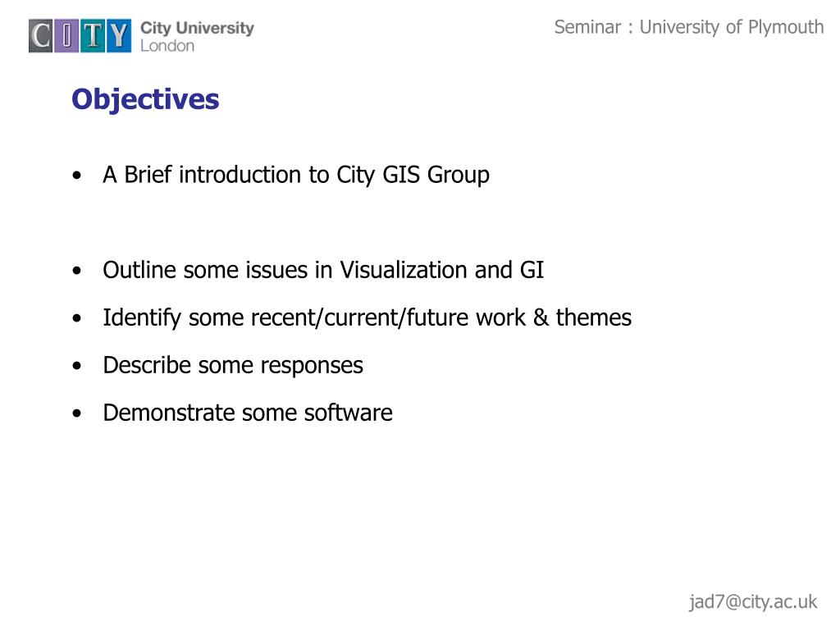This screenshot has width=840, height=630.
Task: Click the bullet dot before Demonstrate some software
Action: pos(77,413)
